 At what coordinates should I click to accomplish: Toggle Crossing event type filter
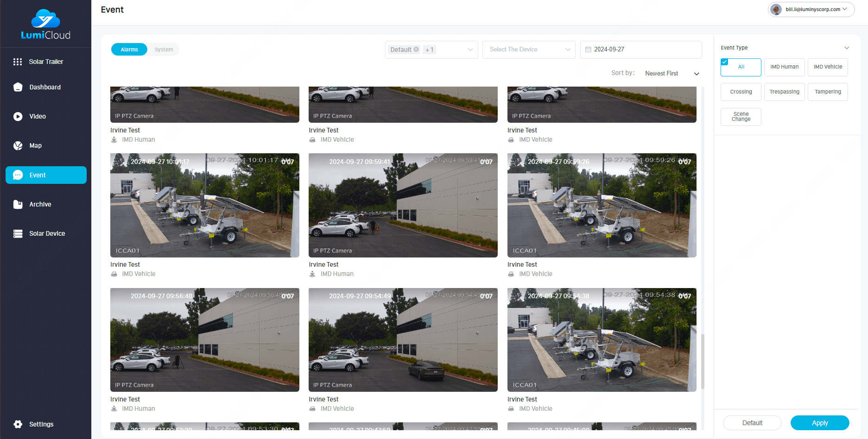pos(741,92)
